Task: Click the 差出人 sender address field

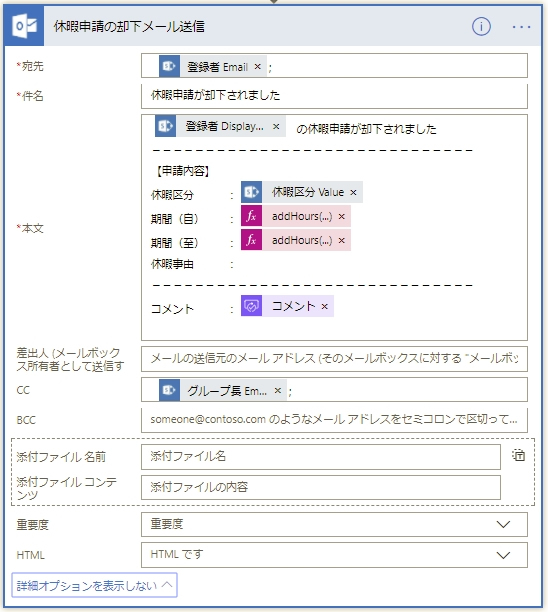Action: click(x=334, y=359)
